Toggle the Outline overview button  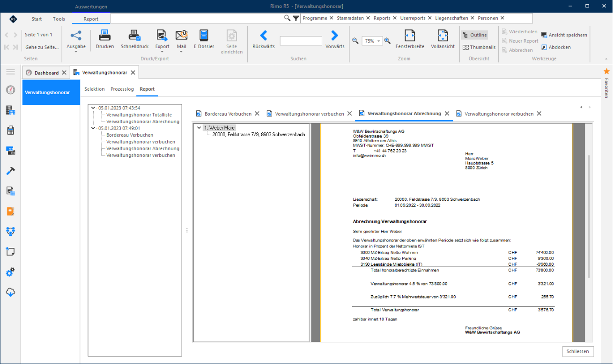[x=474, y=35]
